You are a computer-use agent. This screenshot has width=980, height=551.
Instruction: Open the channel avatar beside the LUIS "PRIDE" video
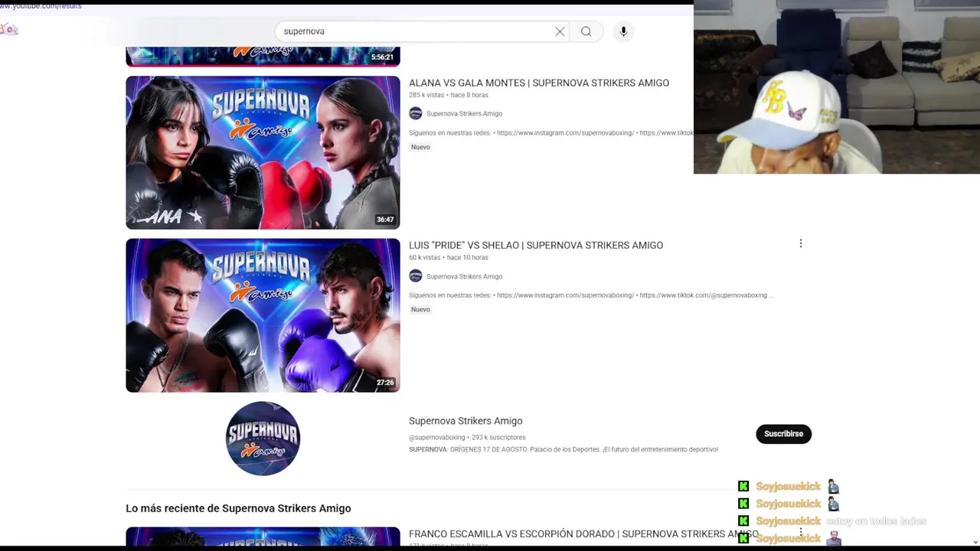click(416, 276)
